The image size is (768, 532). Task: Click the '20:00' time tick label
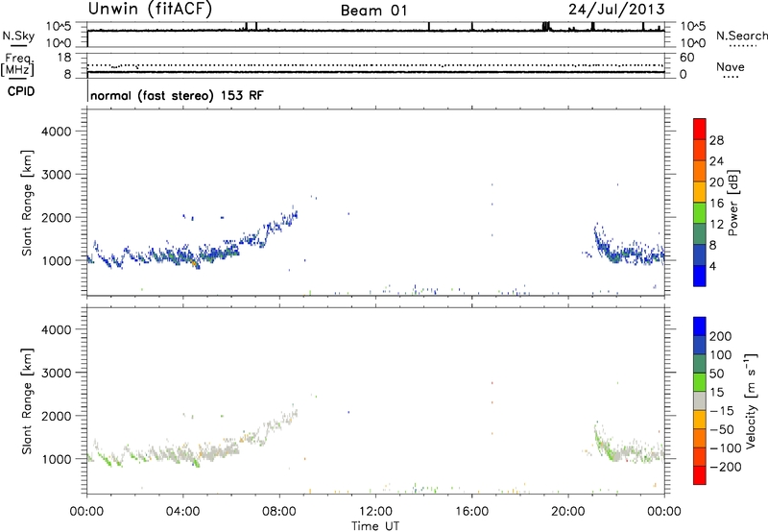click(x=567, y=512)
